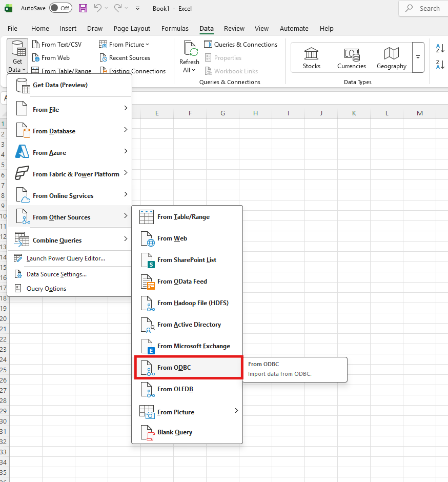Click the Stocks data type icon
This screenshot has height=482, width=448.
point(311,57)
